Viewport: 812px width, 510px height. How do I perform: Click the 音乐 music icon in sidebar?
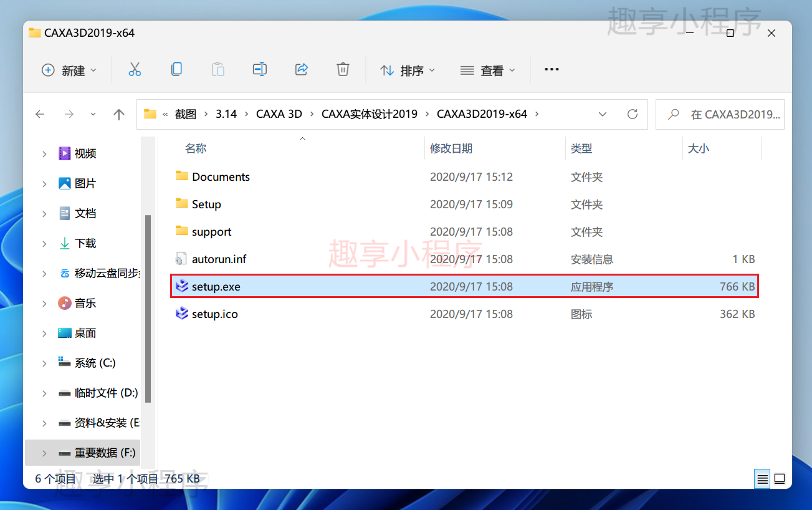[x=65, y=303]
